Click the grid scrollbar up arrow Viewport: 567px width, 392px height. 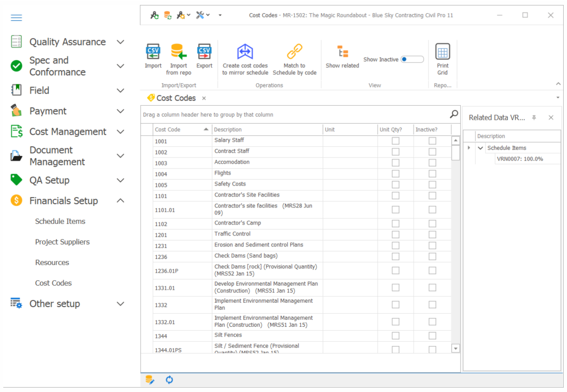456,140
